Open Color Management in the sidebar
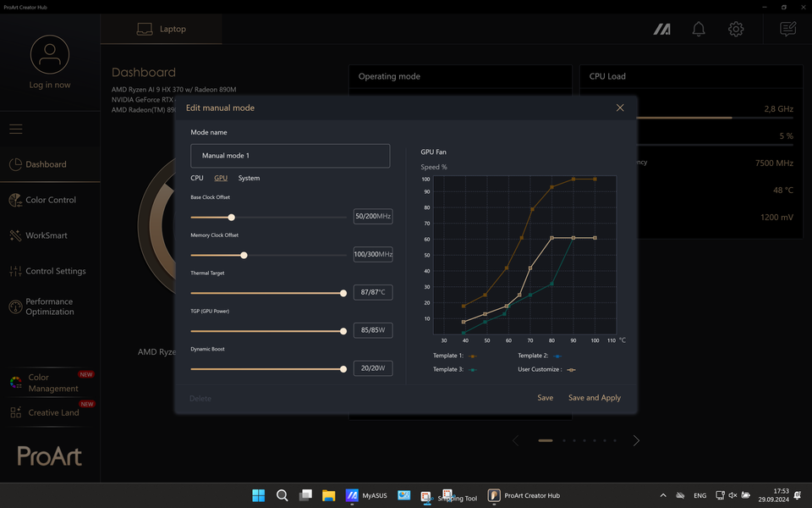The image size is (812, 508). 50,383
